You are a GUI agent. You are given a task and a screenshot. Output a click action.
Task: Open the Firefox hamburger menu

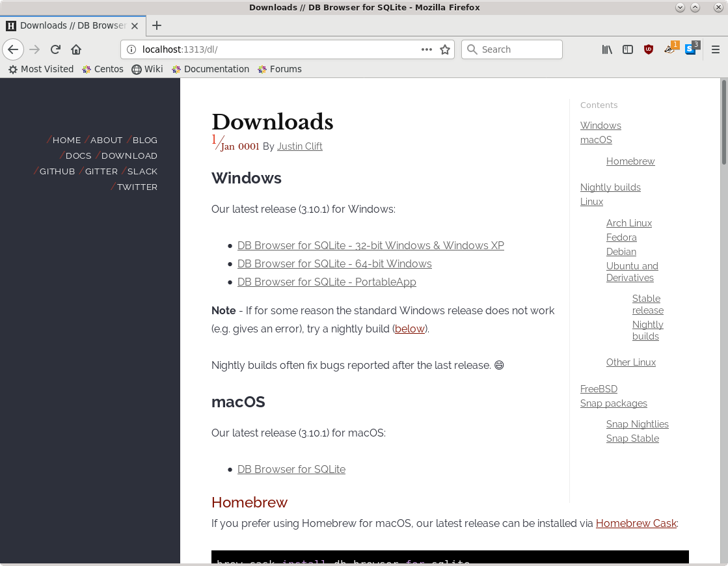tap(716, 49)
